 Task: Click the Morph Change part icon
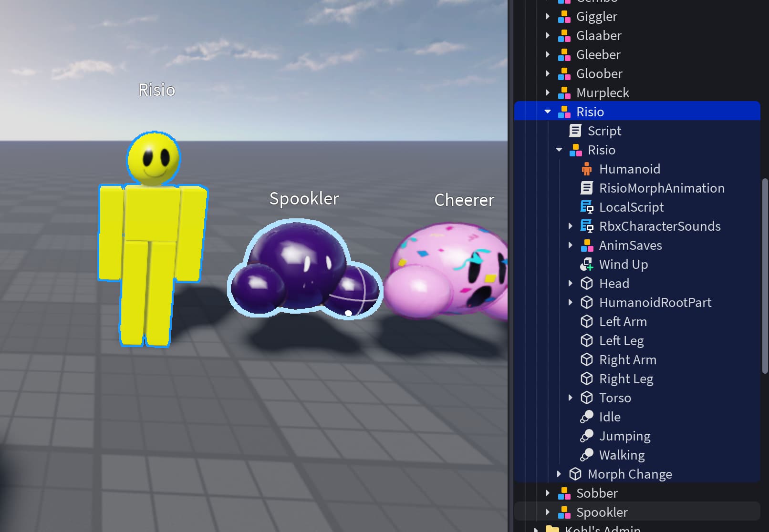click(575, 474)
